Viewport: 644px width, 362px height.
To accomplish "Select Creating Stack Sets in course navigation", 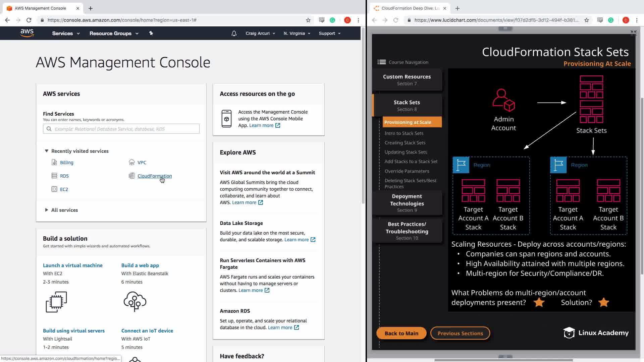I will [x=405, y=142].
